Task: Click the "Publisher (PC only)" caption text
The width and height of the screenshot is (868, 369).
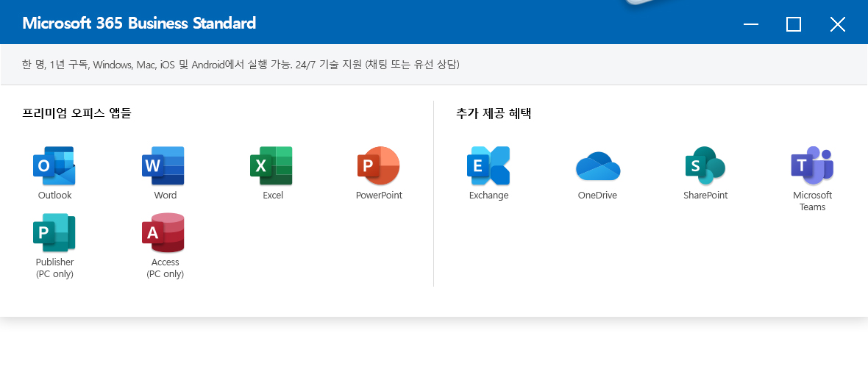Action: (54, 268)
